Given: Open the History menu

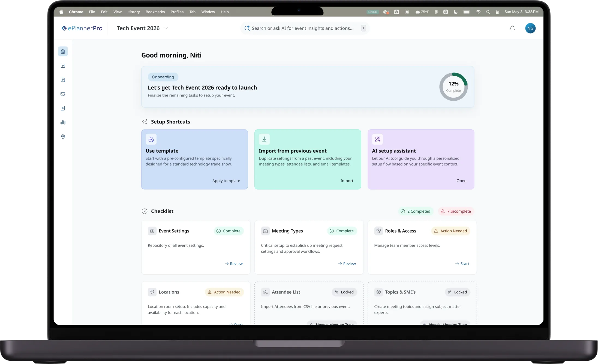Looking at the screenshot, I should [x=134, y=12].
